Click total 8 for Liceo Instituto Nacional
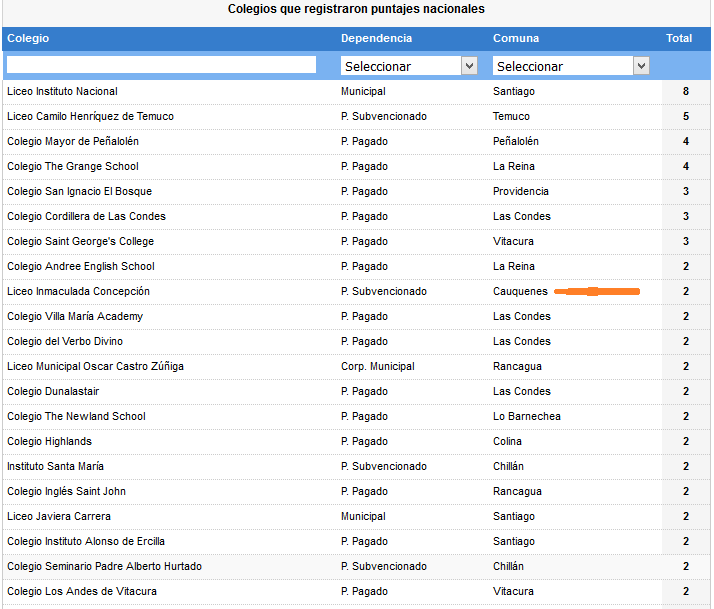 pyautogui.click(x=686, y=91)
